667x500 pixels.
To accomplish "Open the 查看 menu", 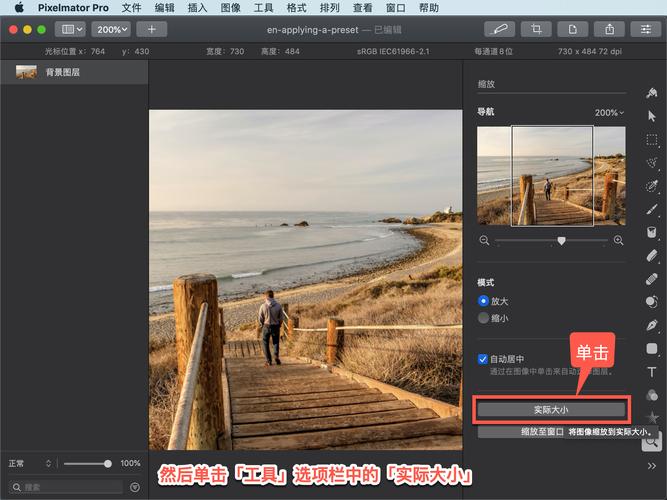I will click(x=363, y=8).
